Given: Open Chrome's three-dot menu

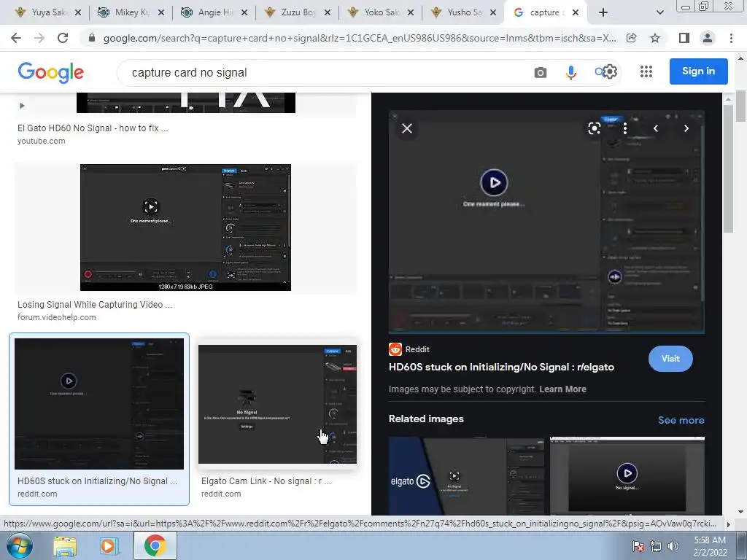Looking at the screenshot, I should [731, 38].
